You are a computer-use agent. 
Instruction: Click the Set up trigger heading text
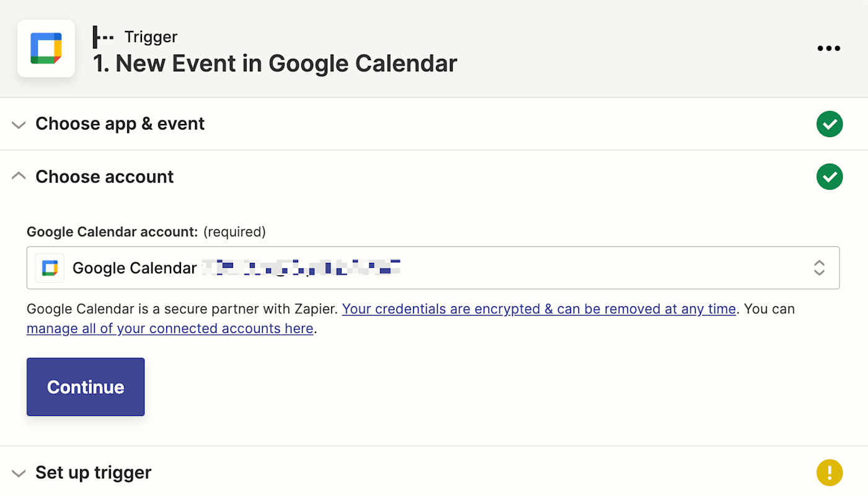(94, 472)
